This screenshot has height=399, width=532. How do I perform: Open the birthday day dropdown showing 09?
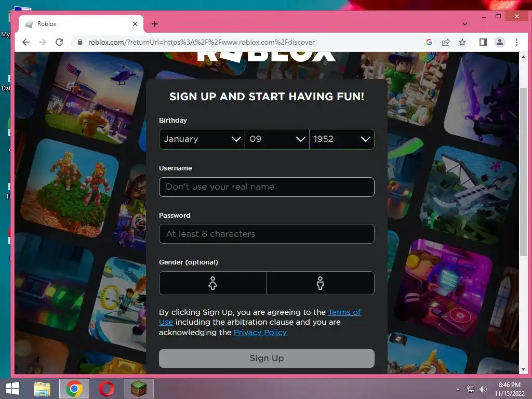coord(277,139)
